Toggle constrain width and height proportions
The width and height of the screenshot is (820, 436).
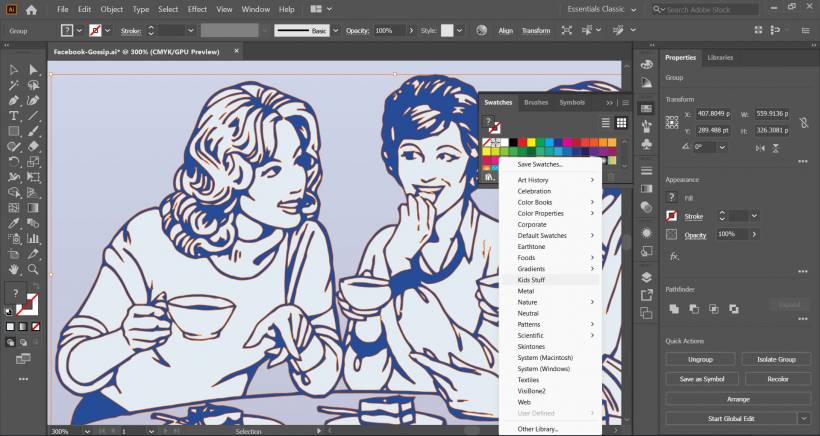[806, 121]
